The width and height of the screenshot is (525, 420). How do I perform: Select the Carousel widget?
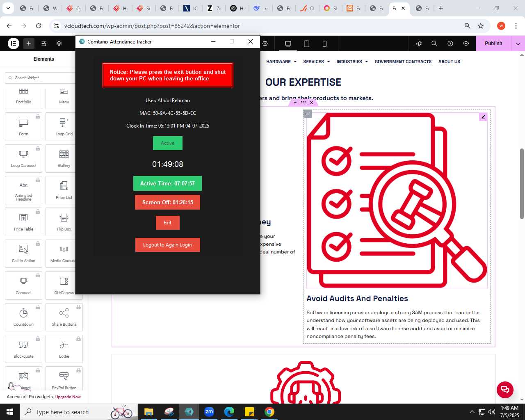(x=23, y=285)
